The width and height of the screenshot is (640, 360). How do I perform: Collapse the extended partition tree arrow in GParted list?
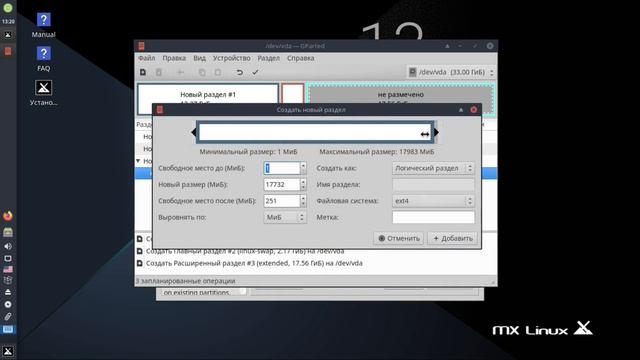(x=138, y=161)
